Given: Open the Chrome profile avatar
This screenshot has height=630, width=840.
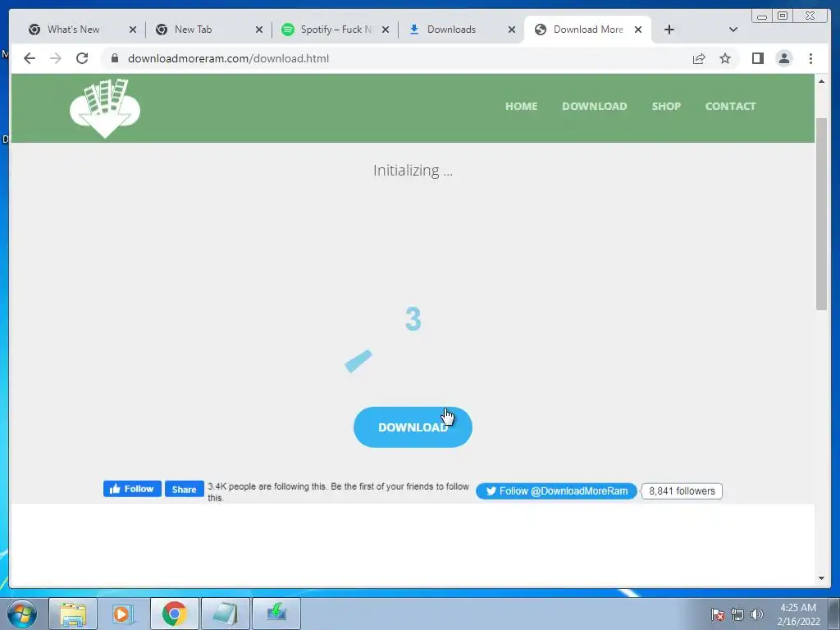Looking at the screenshot, I should click(x=784, y=58).
